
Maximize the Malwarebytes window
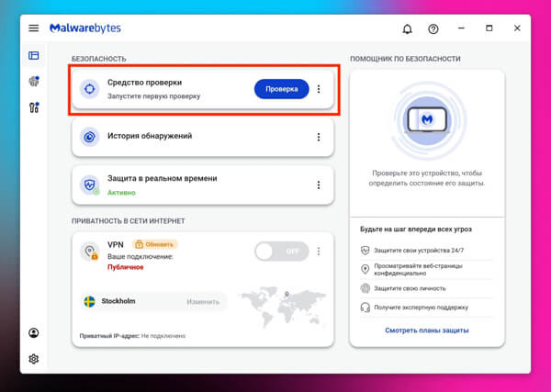click(x=489, y=28)
